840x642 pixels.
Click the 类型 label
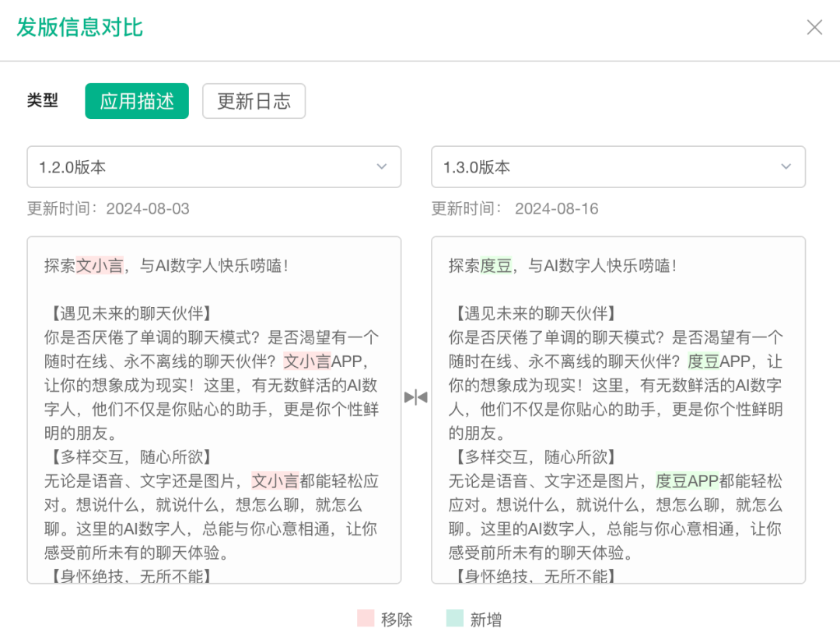[x=42, y=100]
